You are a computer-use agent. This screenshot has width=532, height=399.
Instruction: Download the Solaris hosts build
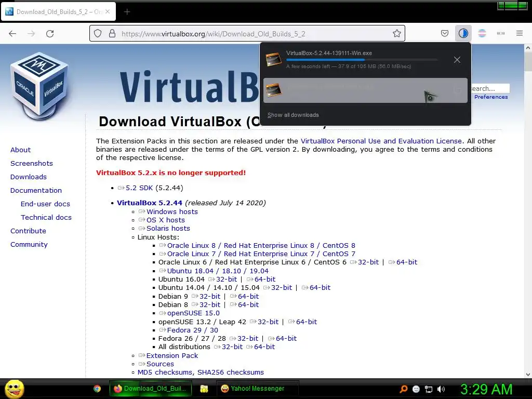tap(168, 229)
